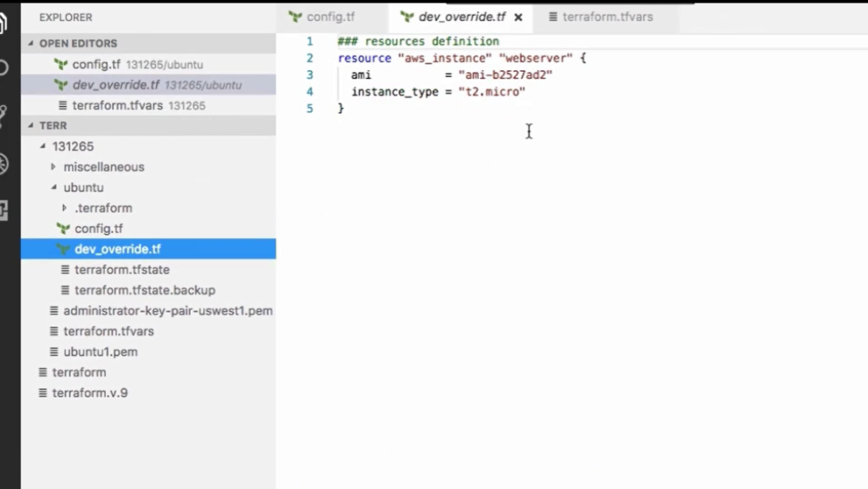This screenshot has height=489, width=868.
Task: Click file icon next to terraform.tfstate
Action: (x=64, y=270)
